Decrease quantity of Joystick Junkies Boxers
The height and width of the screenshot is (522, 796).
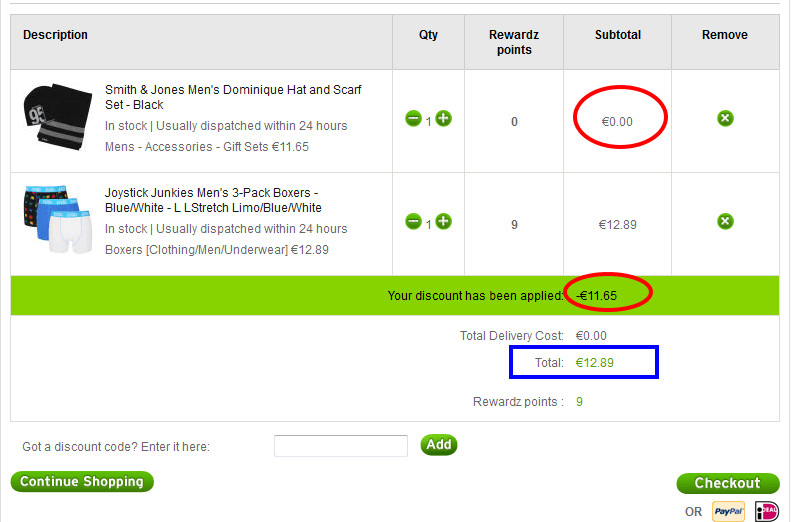[413, 221]
